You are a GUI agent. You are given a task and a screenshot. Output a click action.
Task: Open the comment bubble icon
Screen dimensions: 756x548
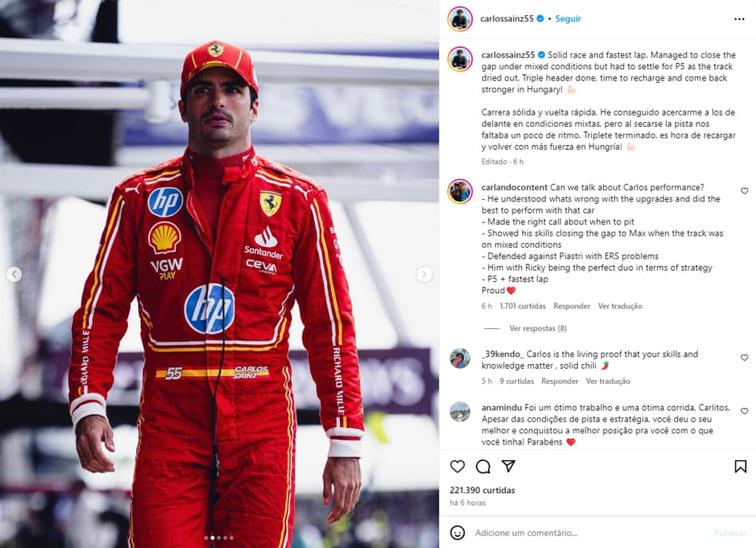pyautogui.click(x=482, y=467)
